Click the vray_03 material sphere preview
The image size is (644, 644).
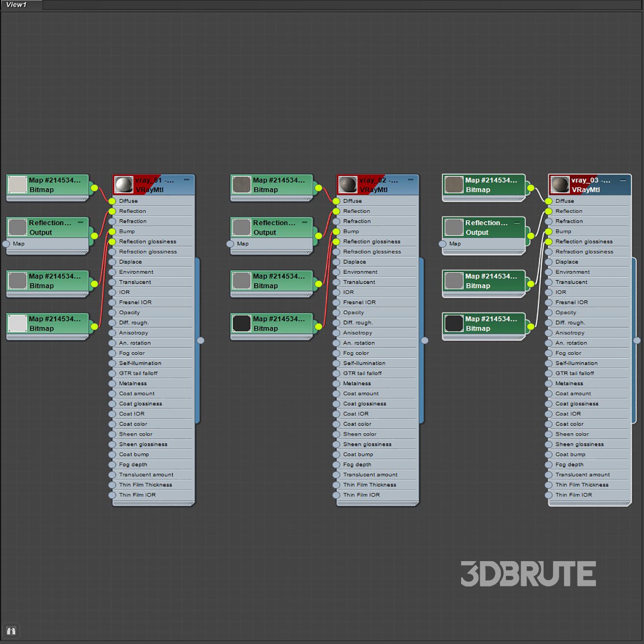point(560,185)
